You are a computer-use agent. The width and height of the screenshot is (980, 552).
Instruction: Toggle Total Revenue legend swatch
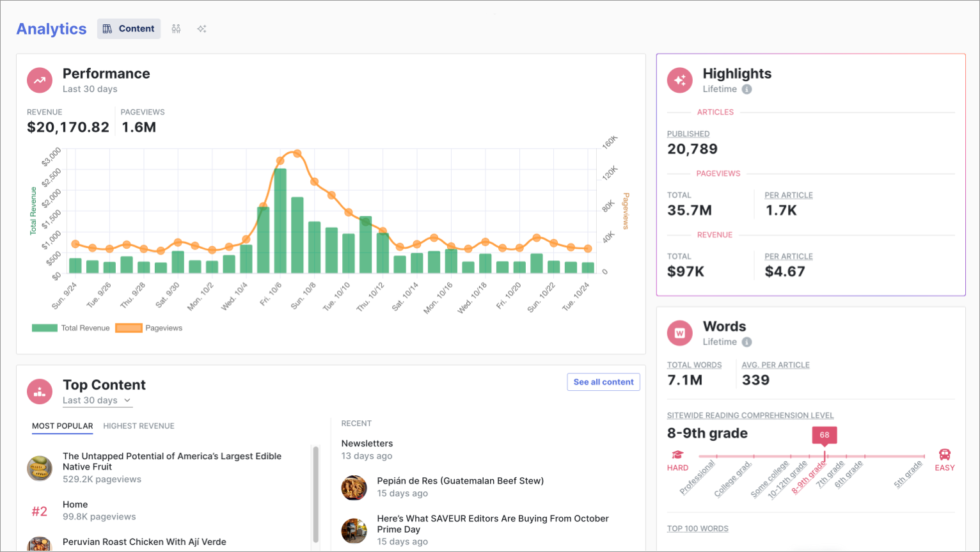[x=45, y=328]
